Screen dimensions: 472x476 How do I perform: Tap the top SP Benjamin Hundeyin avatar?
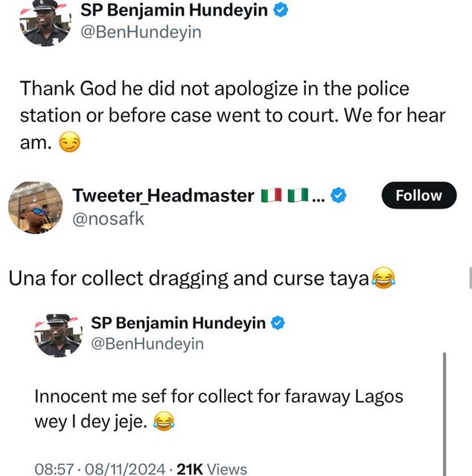pos(45,21)
